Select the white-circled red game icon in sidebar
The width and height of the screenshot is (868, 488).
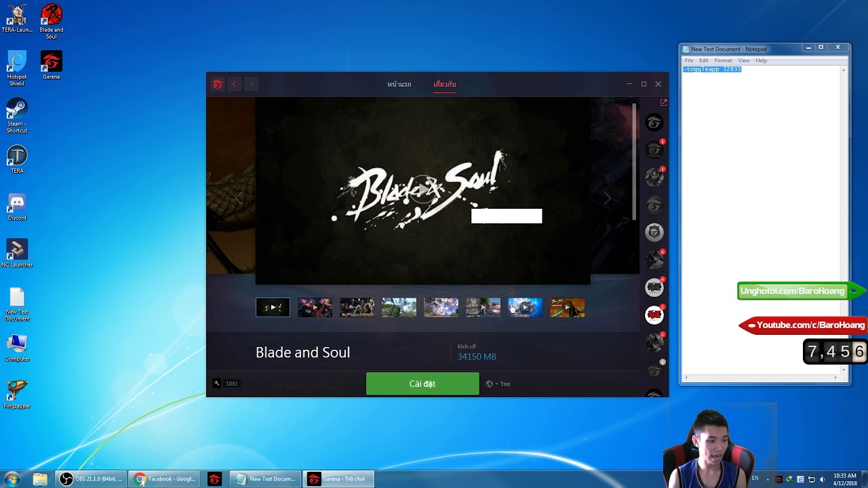[654, 315]
